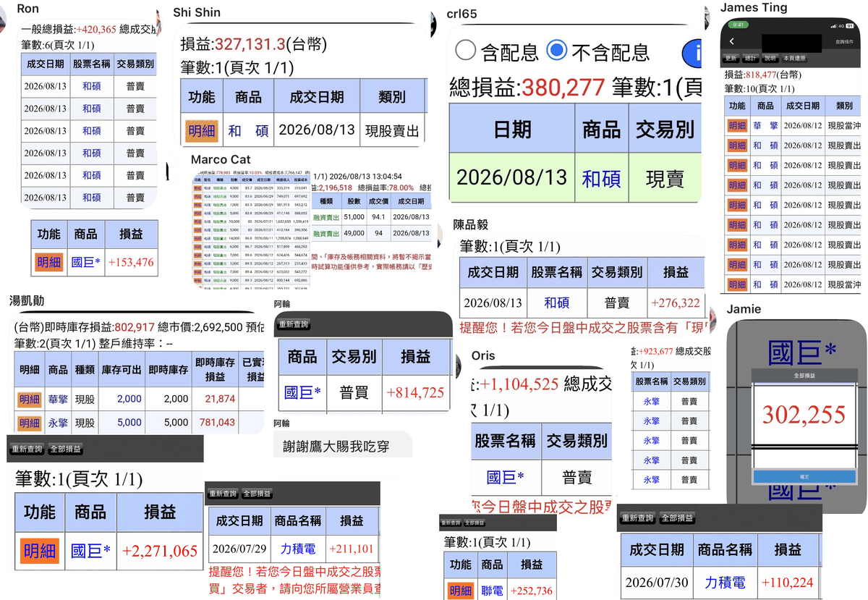Screen dimensions: 868x600
Task: Open the 和碩 link in Shi Shin's table
Action: 249,131
